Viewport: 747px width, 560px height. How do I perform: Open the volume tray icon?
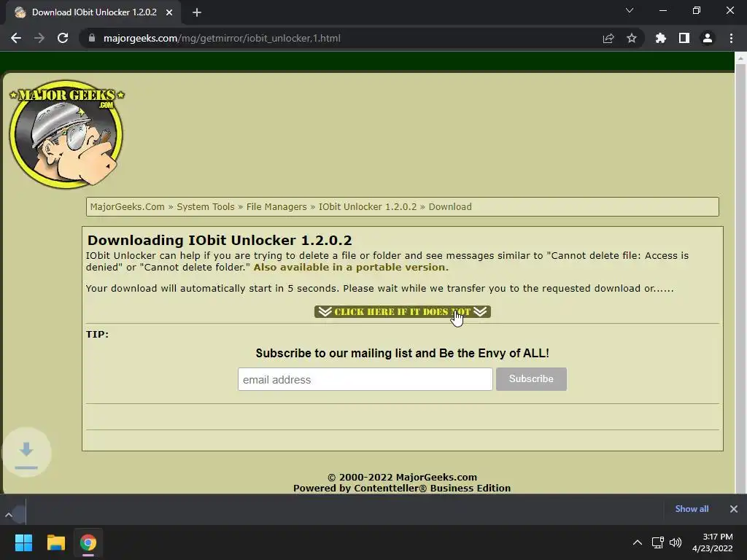click(675, 542)
